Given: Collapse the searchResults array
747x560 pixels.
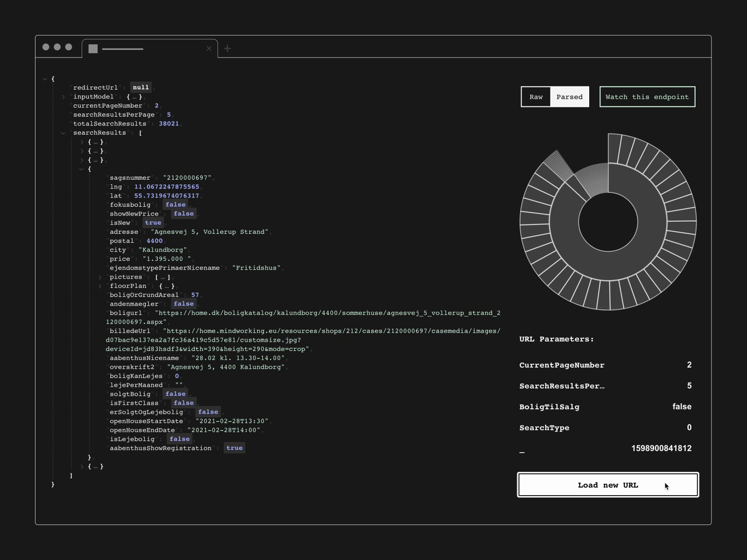Looking at the screenshot, I should point(63,133).
